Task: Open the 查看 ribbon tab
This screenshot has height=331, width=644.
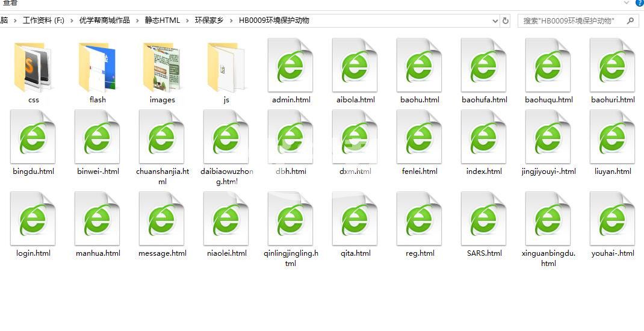Action: coord(10,3)
